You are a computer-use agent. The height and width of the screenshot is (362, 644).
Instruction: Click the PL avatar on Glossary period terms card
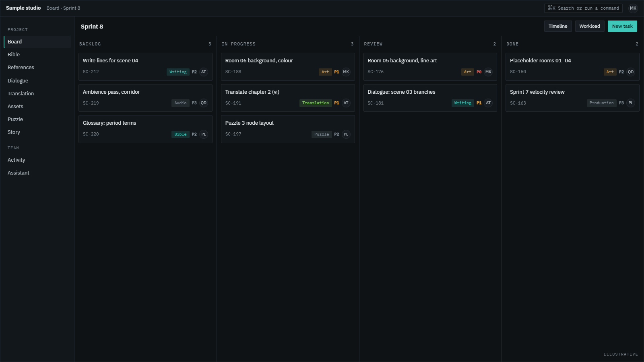point(204,134)
